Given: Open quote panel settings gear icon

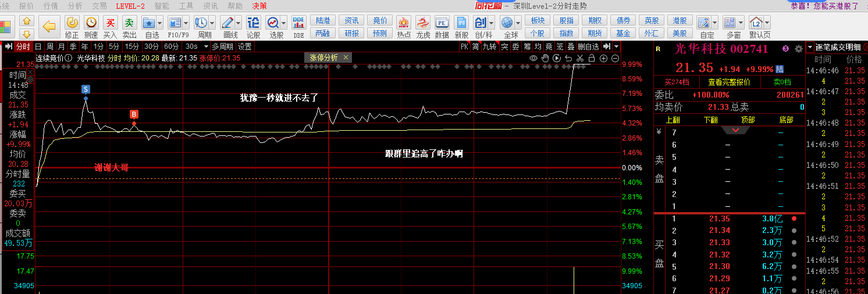Looking at the screenshot, I should (798, 49).
